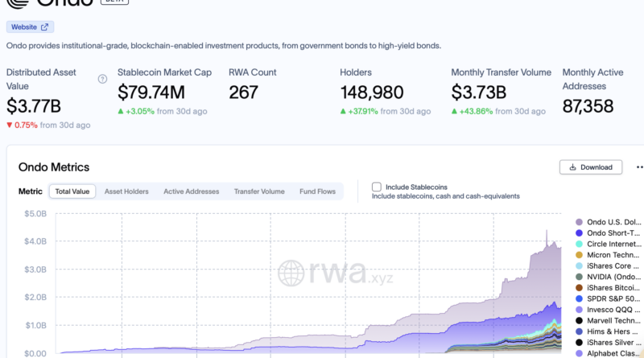This screenshot has width=644, height=358.
Task: Click the Distributed Asset Value help icon
Action: 103,79
